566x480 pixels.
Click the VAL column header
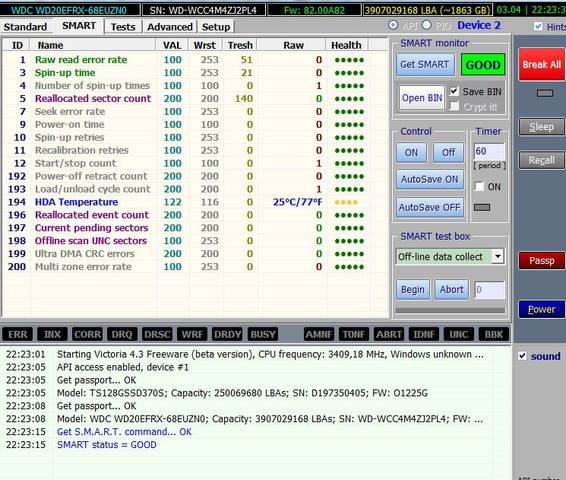point(172,45)
